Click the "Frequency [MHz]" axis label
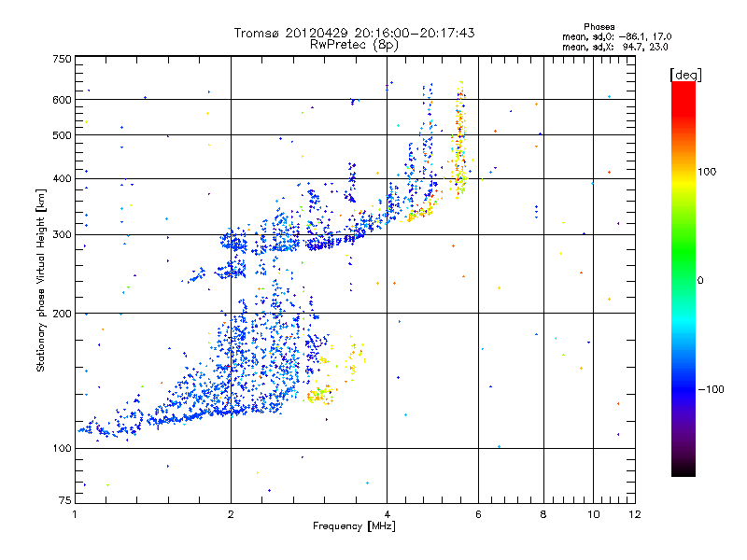Screen dimensions: 747x560 [x=355, y=526]
